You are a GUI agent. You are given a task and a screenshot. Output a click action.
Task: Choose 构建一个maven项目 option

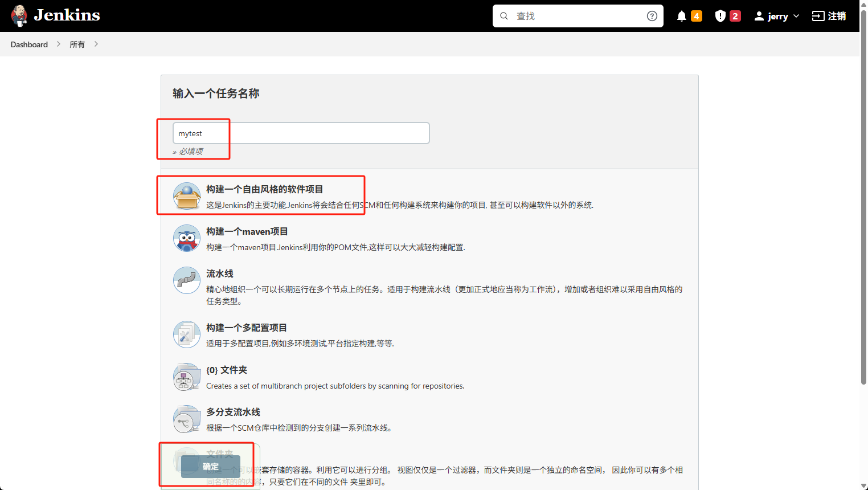(x=247, y=231)
